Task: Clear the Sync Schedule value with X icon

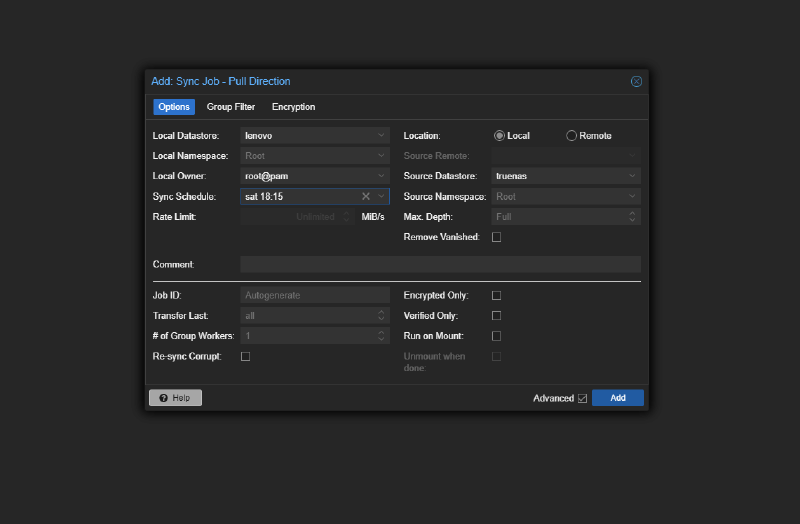Action: tap(366, 196)
